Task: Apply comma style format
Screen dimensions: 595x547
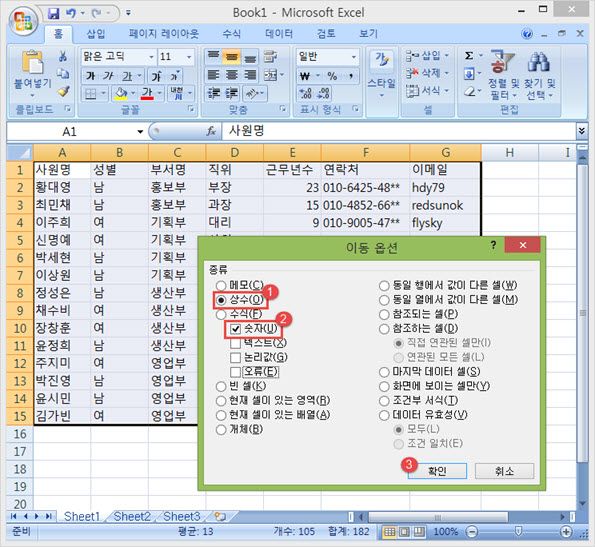Action: [351, 76]
